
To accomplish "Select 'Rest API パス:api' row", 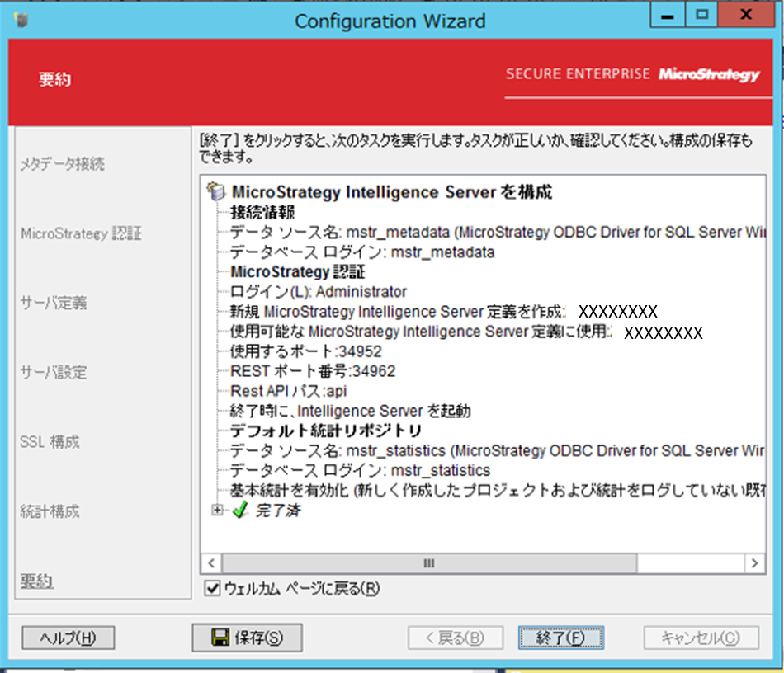I will click(289, 391).
